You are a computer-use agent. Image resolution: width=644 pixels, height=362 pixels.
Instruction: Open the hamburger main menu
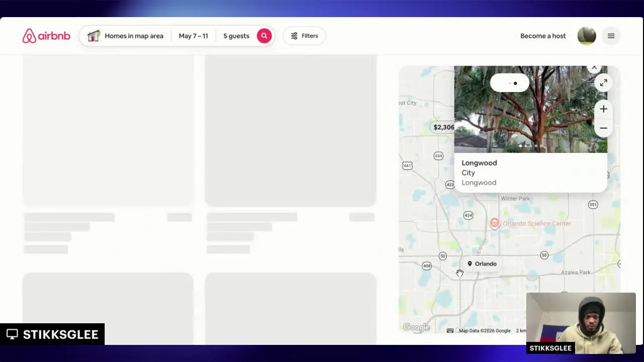[611, 36]
